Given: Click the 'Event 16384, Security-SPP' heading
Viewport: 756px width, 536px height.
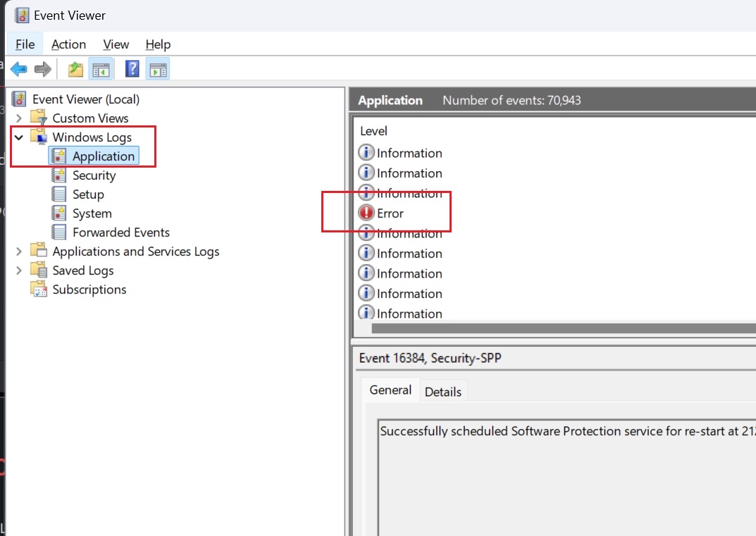Looking at the screenshot, I should [x=430, y=358].
